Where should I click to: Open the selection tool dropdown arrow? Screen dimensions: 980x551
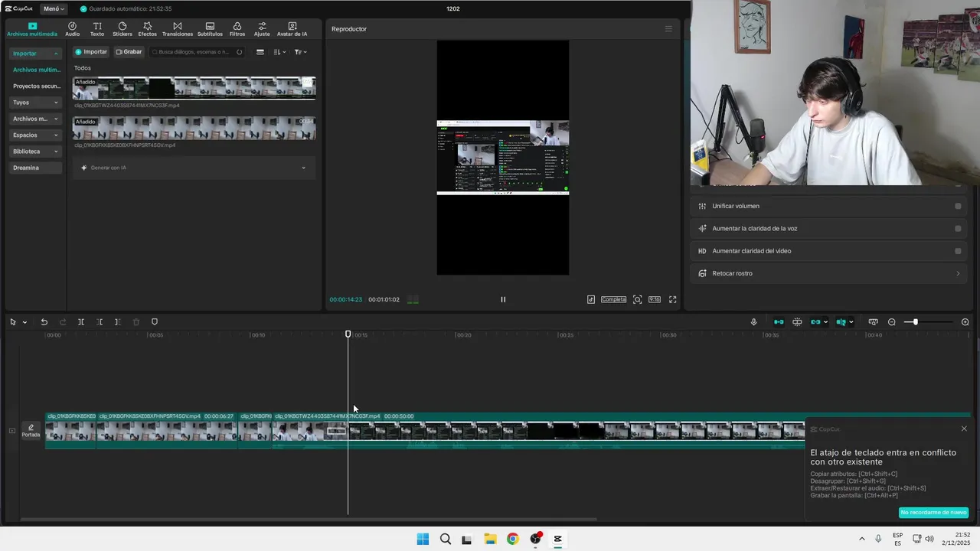pos(24,322)
